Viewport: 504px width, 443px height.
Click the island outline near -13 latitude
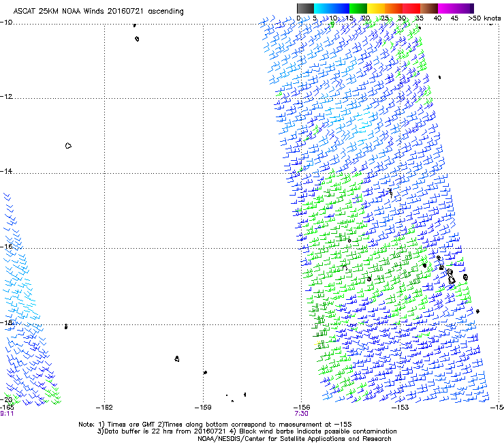[68, 146]
